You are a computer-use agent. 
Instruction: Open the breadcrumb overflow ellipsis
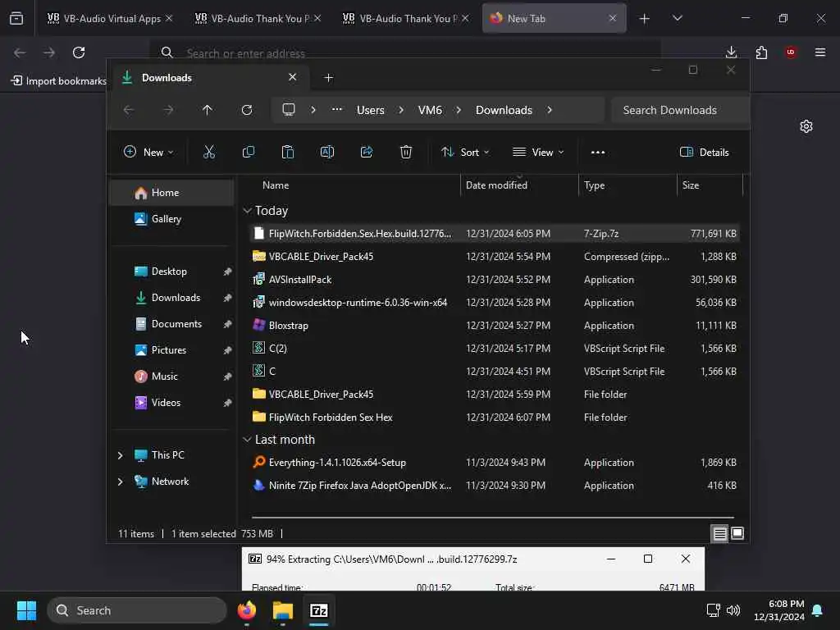tap(337, 110)
